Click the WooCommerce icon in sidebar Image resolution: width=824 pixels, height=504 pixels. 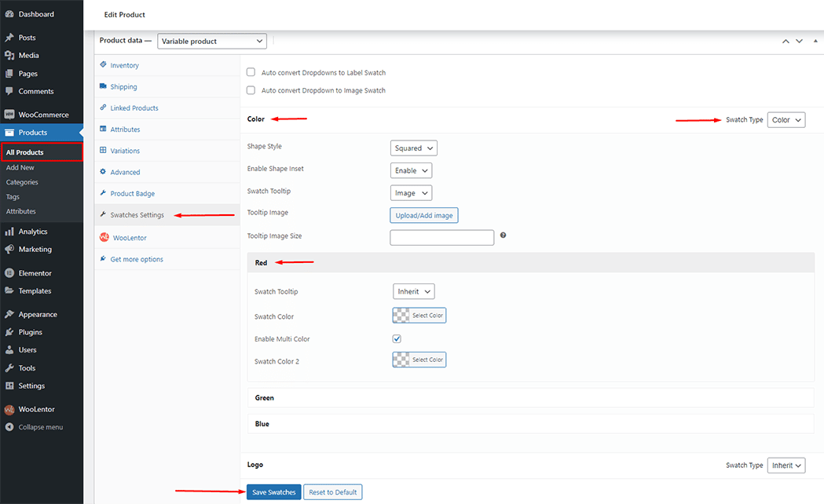[x=9, y=115]
